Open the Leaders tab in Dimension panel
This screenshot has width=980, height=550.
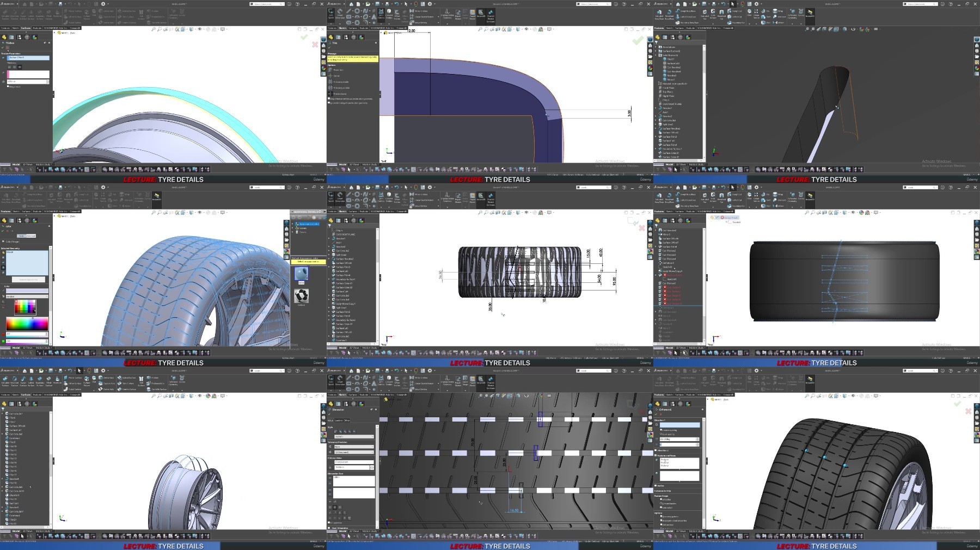tap(339, 420)
